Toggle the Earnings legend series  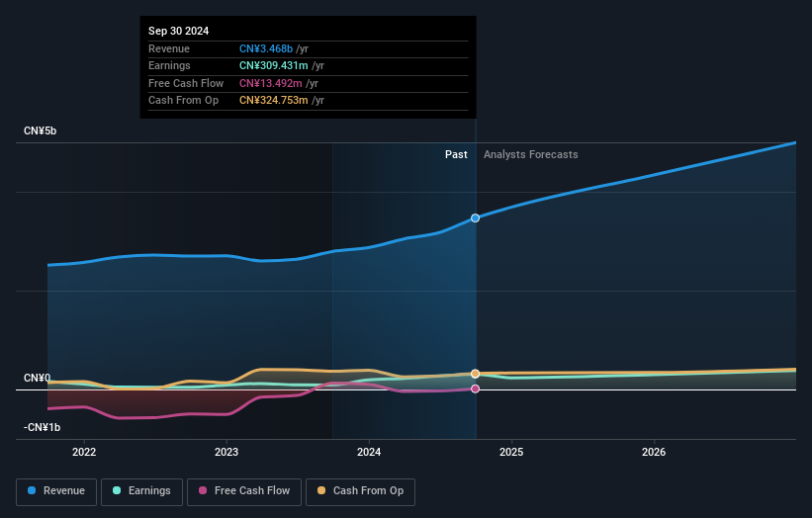click(141, 491)
